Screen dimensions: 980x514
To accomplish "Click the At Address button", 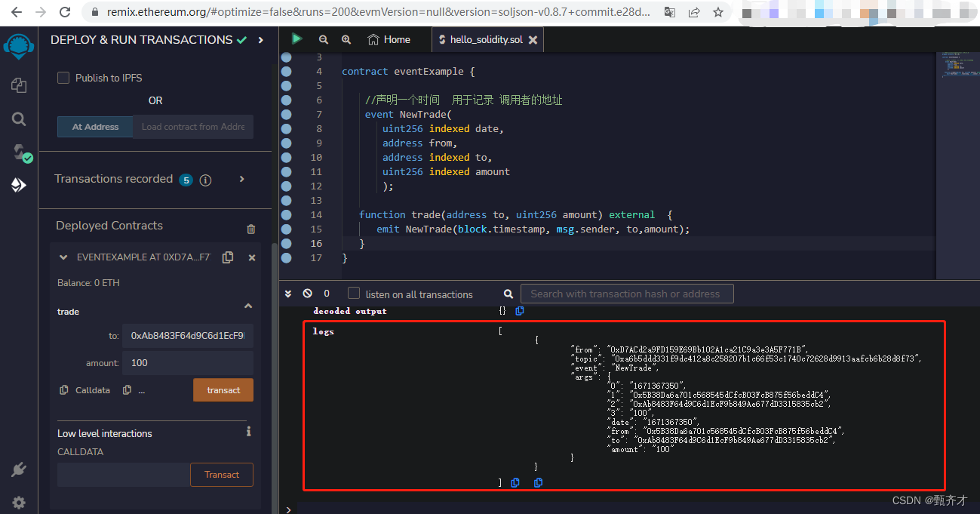I will click(95, 127).
